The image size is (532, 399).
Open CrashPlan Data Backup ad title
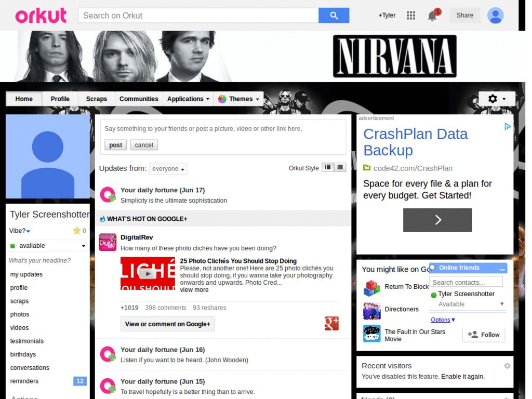(416, 142)
